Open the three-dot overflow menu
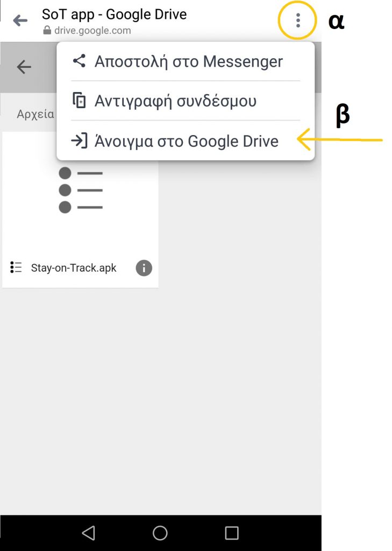Viewport: 392px width, 551px height. [x=298, y=20]
